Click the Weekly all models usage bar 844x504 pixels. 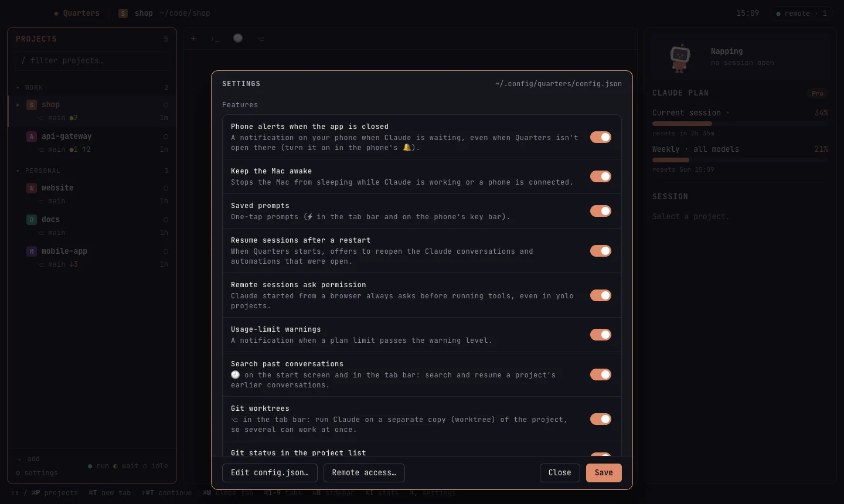click(x=740, y=160)
